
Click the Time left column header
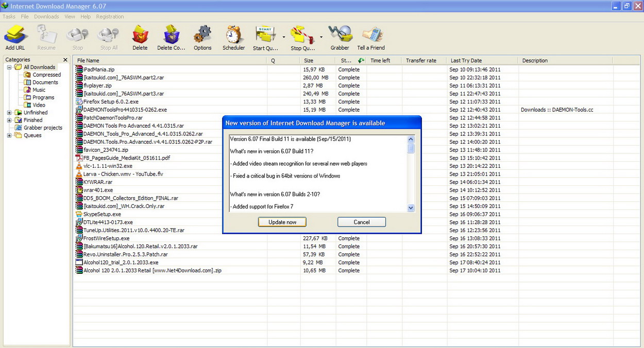click(384, 60)
